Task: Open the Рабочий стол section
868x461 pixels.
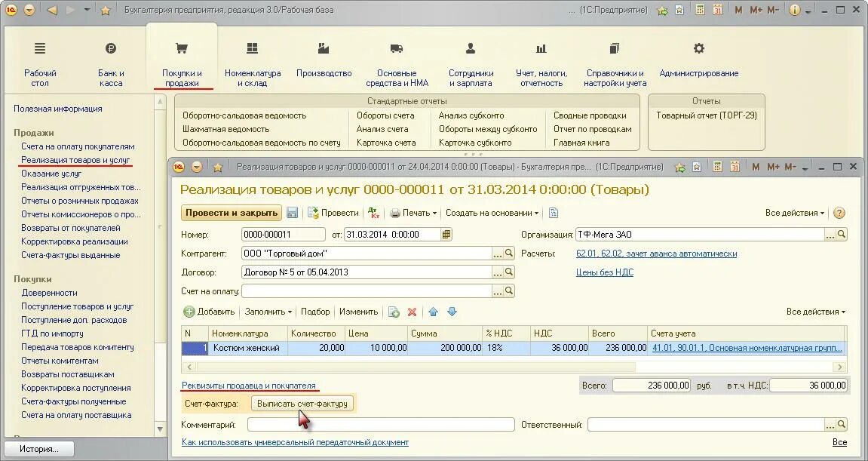Action: click(x=40, y=65)
